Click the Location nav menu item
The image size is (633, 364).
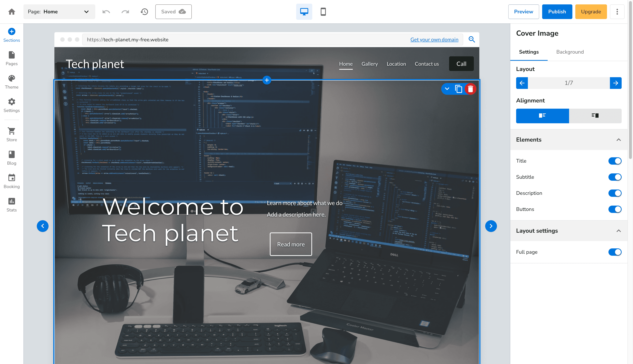click(x=396, y=64)
